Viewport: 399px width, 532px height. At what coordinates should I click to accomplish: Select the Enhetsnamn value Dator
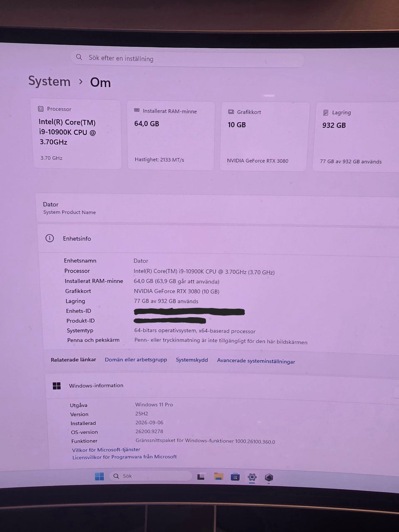click(141, 261)
